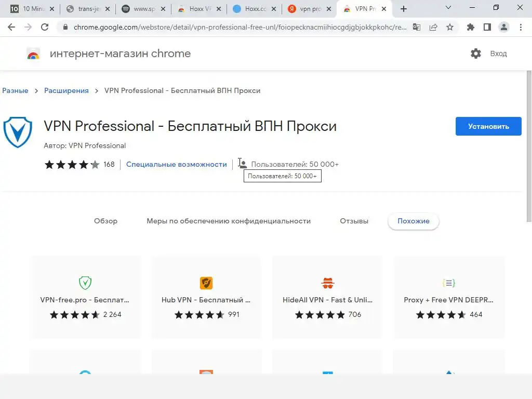Select the Похожие related tab
Image resolution: width=532 pixels, height=399 pixels.
click(413, 221)
